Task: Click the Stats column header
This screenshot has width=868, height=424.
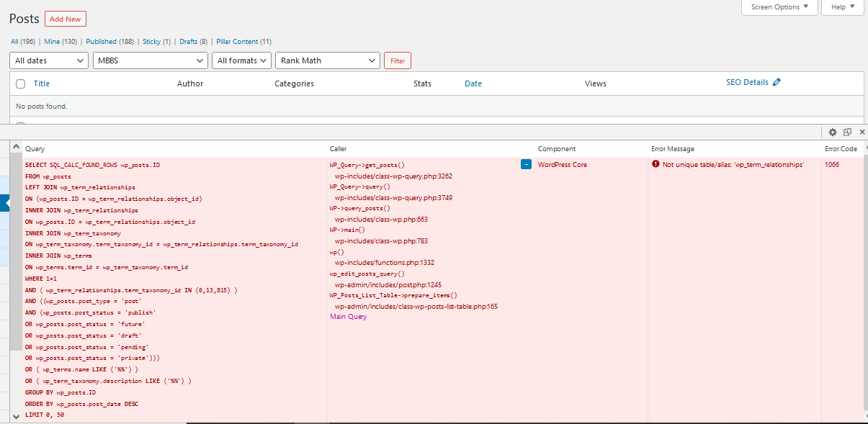Action: tap(422, 84)
